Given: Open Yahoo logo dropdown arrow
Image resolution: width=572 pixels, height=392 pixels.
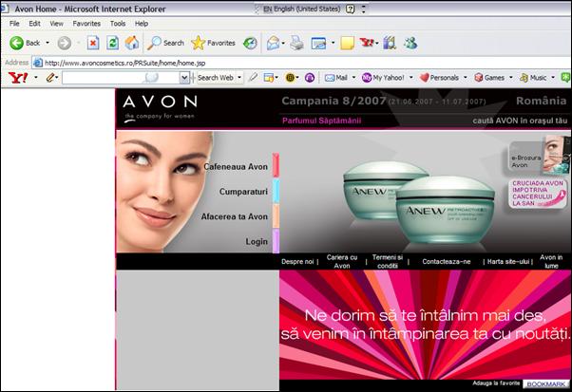Looking at the screenshot, I should point(36,78).
